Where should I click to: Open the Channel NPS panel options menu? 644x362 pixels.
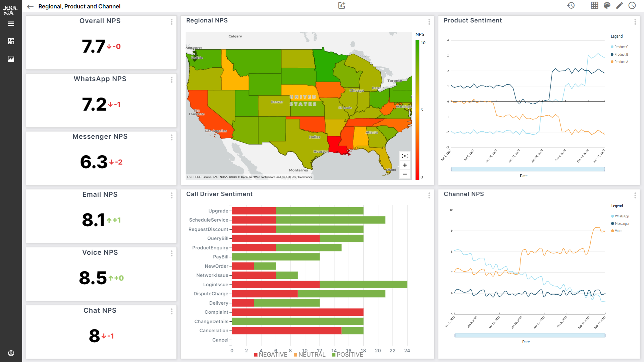(635, 195)
